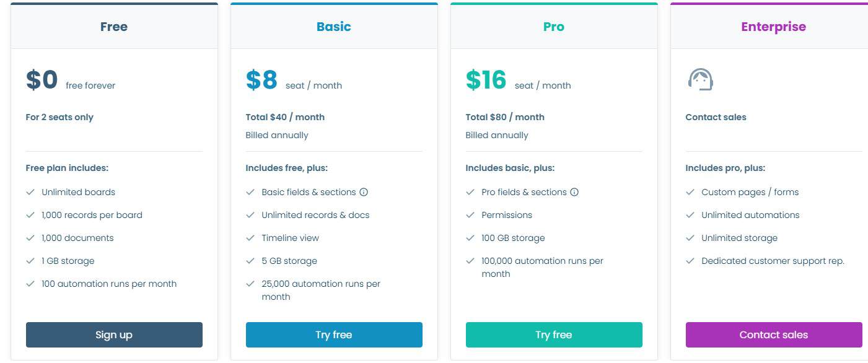Click the checkmark next to Custom pages / forms
This screenshot has height=363, width=868.
click(690, 192)
